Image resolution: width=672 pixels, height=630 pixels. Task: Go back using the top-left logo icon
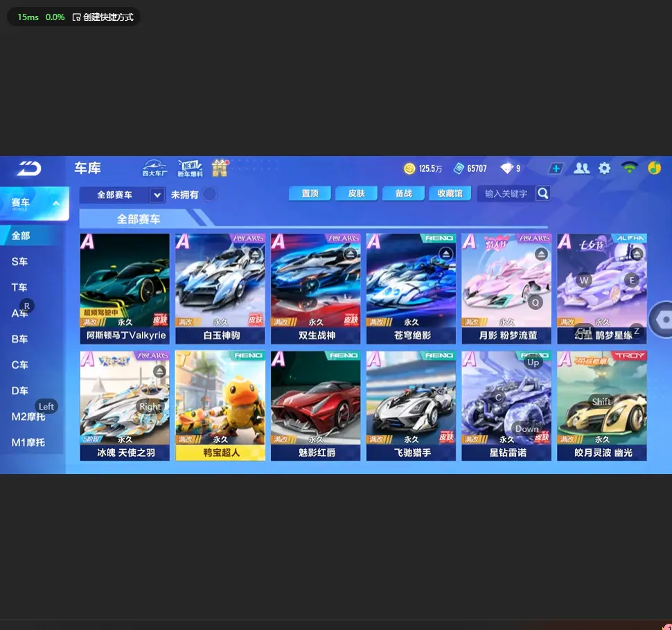click(x=29, y=168)
